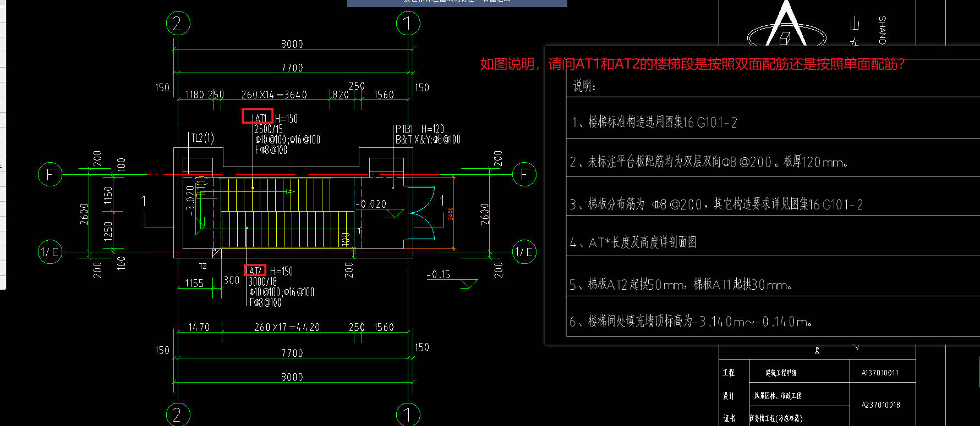Screen dimensions: 980x426
Task: Click the left axis bubble 1/E
Action: point(50,252)
